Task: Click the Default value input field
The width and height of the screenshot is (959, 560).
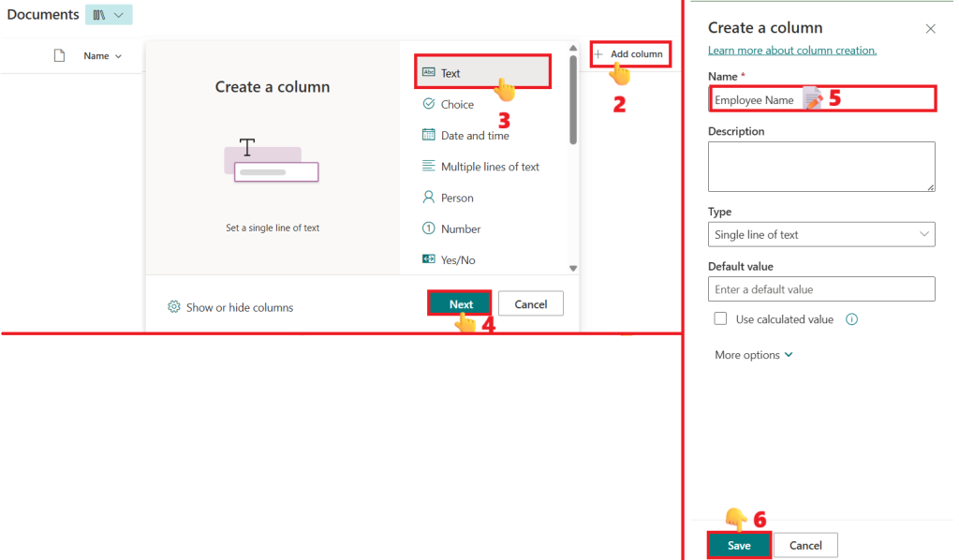Action: click(820, 289)
